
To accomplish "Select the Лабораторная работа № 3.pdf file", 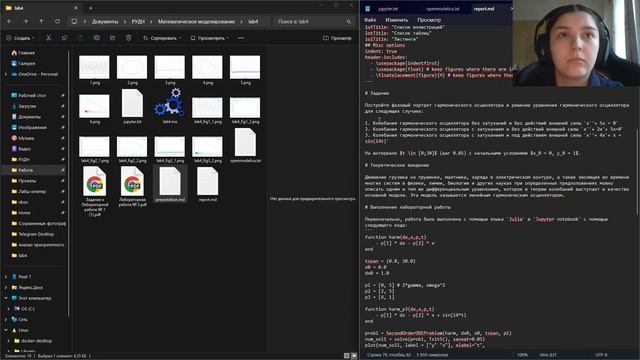I will tap(132, 187).
